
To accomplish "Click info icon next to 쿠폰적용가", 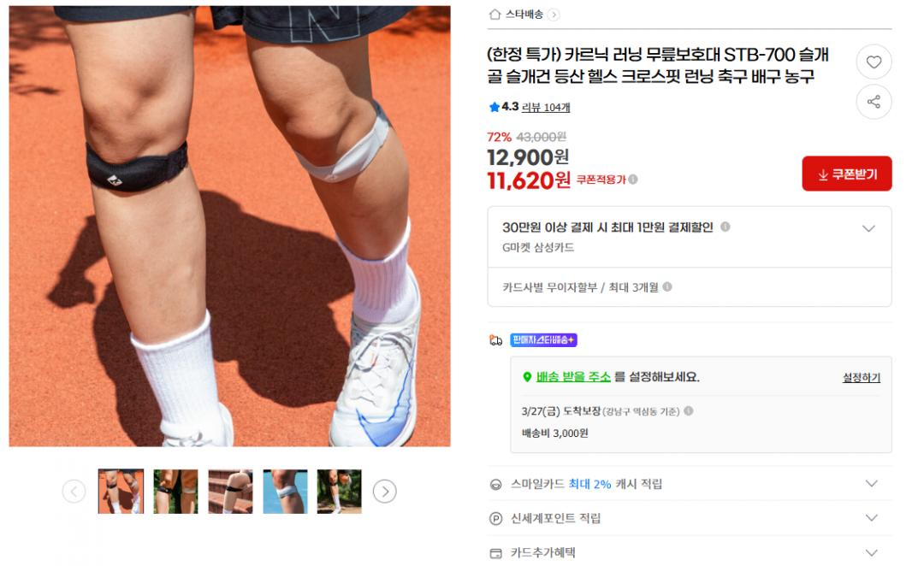I will (x=633, y=179).
